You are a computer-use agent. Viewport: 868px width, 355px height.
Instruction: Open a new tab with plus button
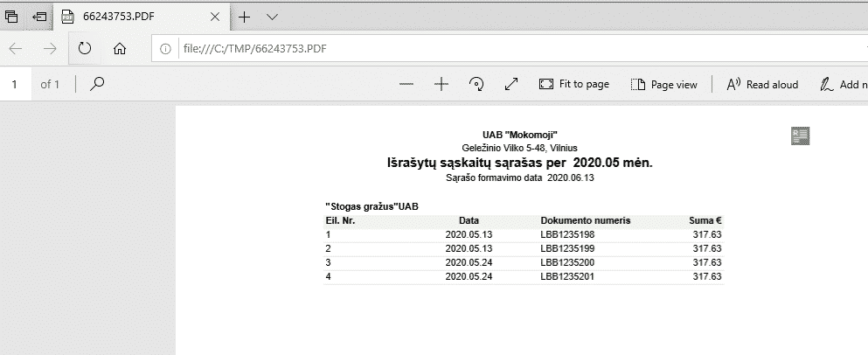tap(245, 17)
